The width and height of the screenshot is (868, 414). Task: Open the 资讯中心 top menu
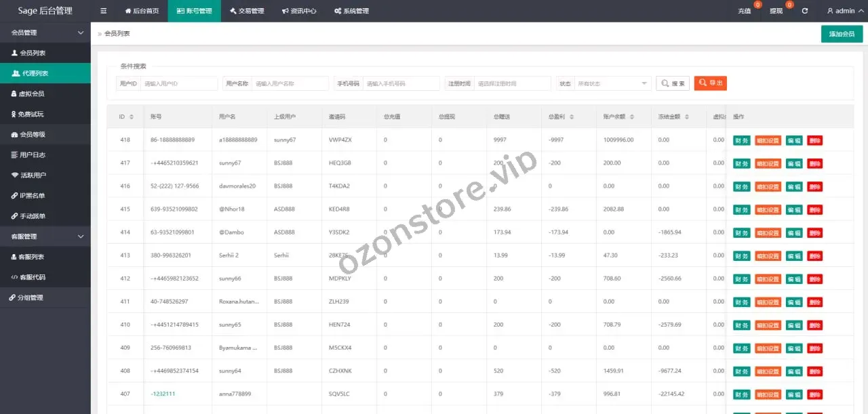298,11
